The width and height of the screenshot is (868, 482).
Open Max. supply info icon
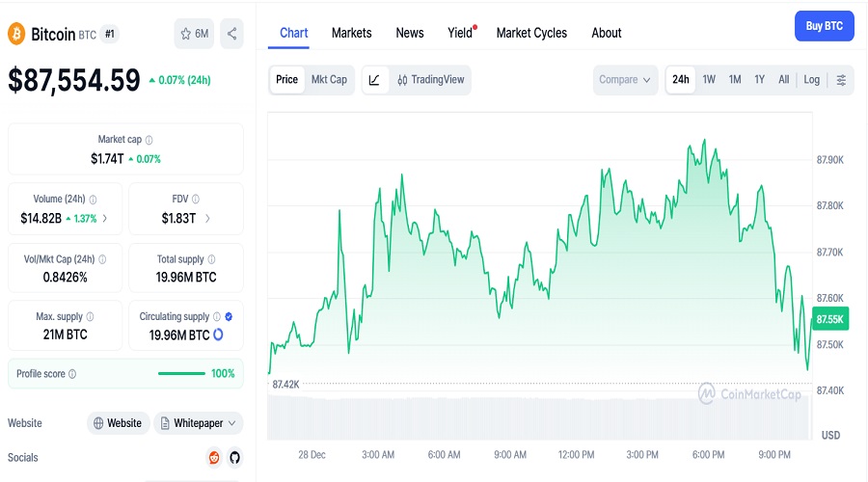[x=90, y=316]
